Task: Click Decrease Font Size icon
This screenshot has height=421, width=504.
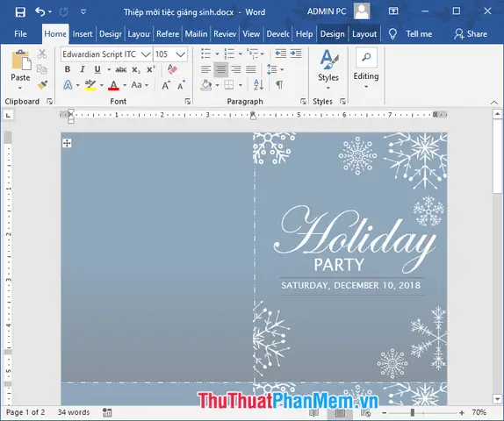Action: (x=181, y=85)
